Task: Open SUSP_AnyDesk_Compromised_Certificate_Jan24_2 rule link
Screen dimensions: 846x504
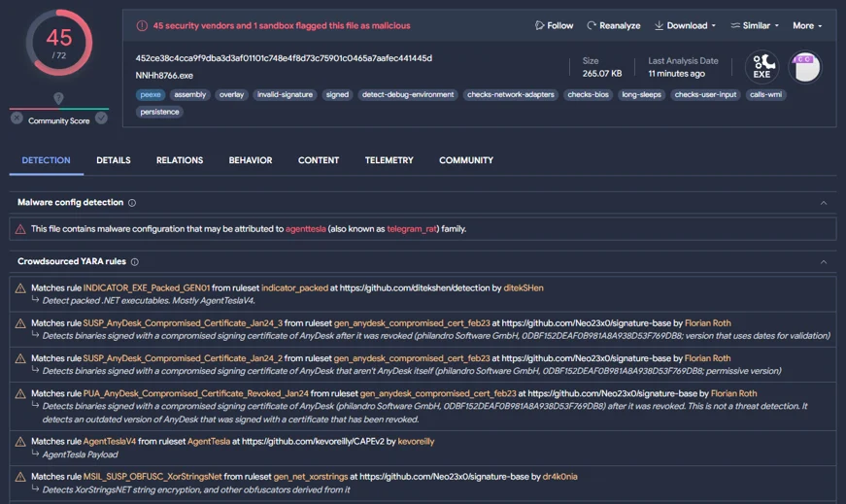Action: [x=183, y=357]
